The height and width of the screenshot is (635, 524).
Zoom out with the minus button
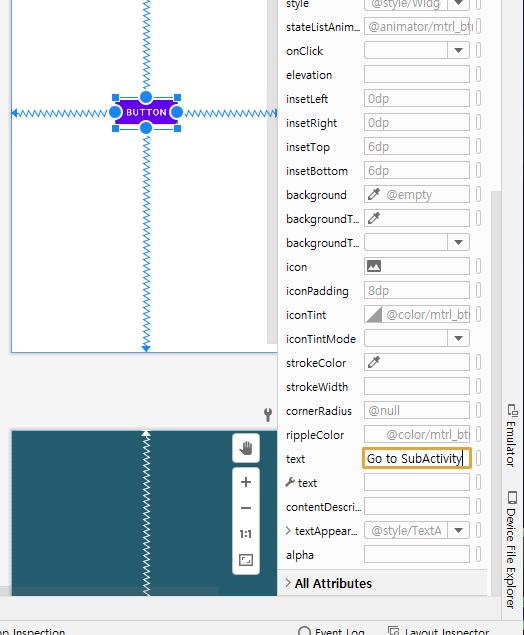(246, 508)
